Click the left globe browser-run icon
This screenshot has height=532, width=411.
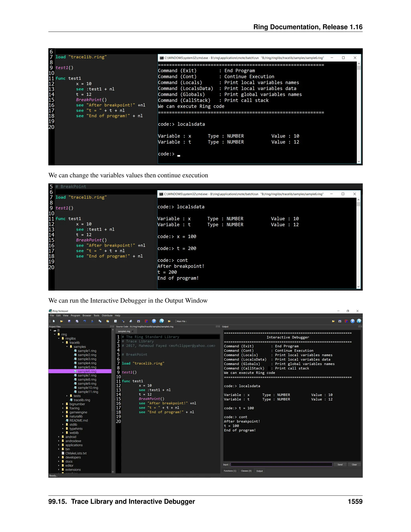(162, 321)
